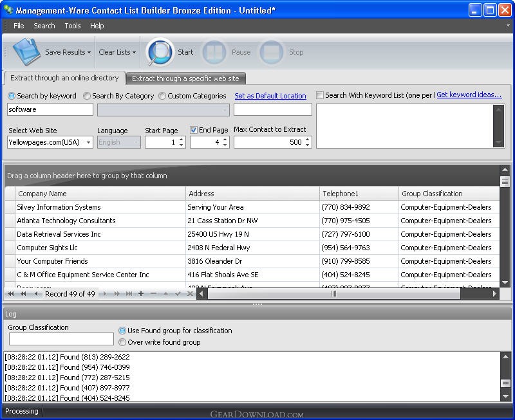Select Over write found group option
515x420 pixels.
(x=122, y=342)
